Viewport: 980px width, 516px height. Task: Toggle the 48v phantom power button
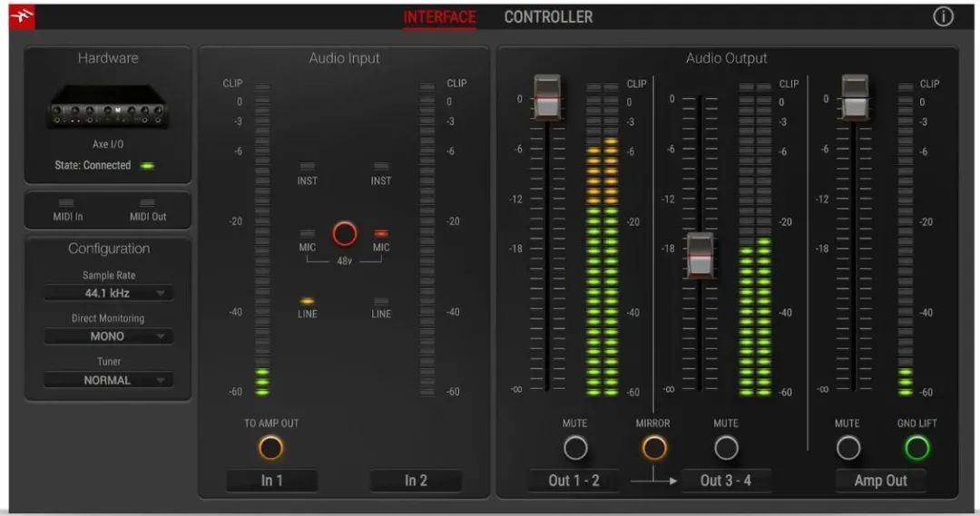point(345,234)
